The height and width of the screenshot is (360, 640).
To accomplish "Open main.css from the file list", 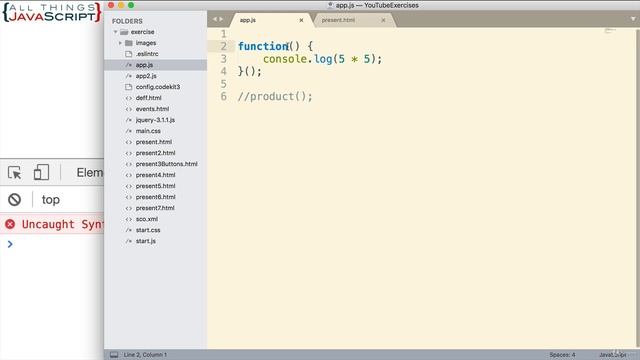I will point(148,131).
